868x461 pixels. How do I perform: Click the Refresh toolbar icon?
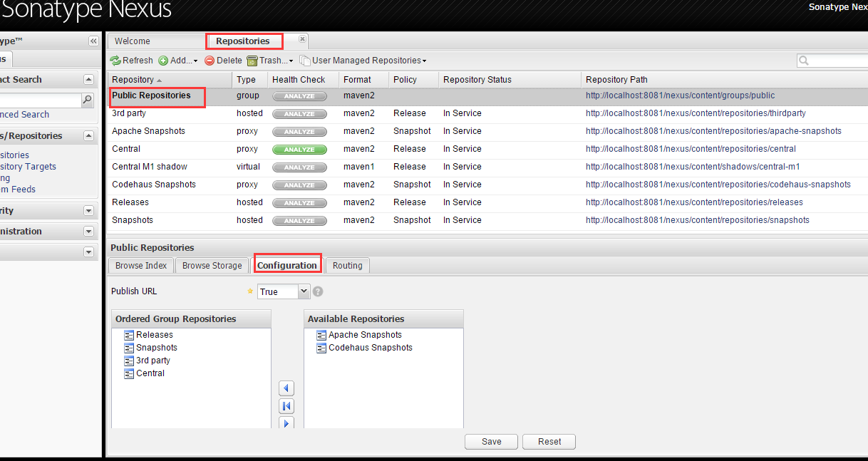pyautogui.click(x=115, y=61)
